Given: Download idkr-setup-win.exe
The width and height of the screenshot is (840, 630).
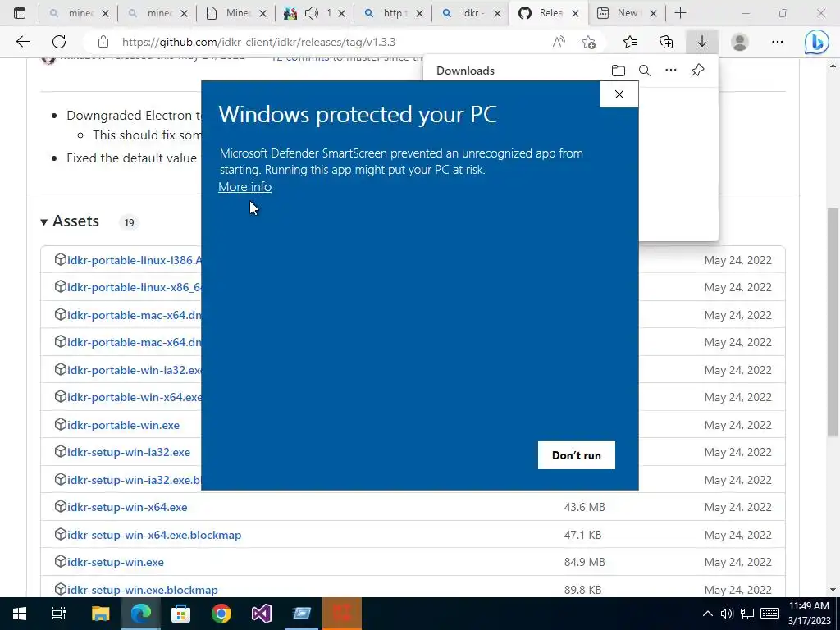Looking at the screenshot, I should point(116,562).
